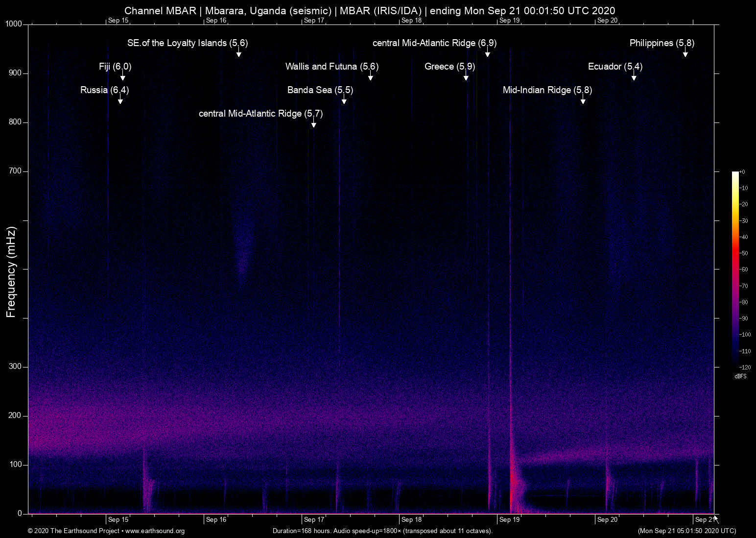The image size is (756, 538).
Task: Click the arrow marker below Russia (6.4)
Action: click(x=120, y=100)
